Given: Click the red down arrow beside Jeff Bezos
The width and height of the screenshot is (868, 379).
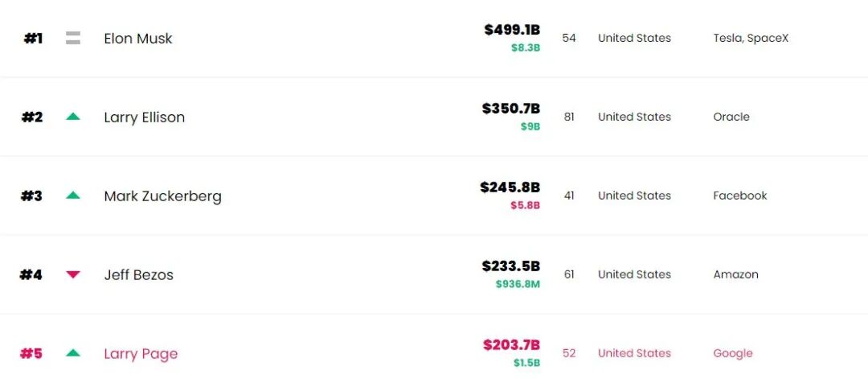Looking at the screenshot, I should (x=73, y=274).
